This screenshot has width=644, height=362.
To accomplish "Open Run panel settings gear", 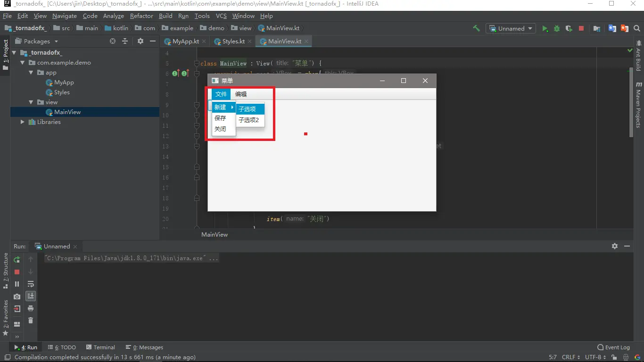I will click(615, 246).
